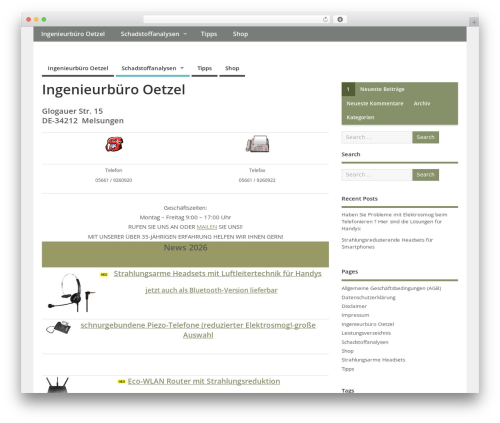The width and height of the screenshot is (500, 423).
Task: Switch to Archiv widget tab
Action: pyautogui.click(x=422, y=104)
